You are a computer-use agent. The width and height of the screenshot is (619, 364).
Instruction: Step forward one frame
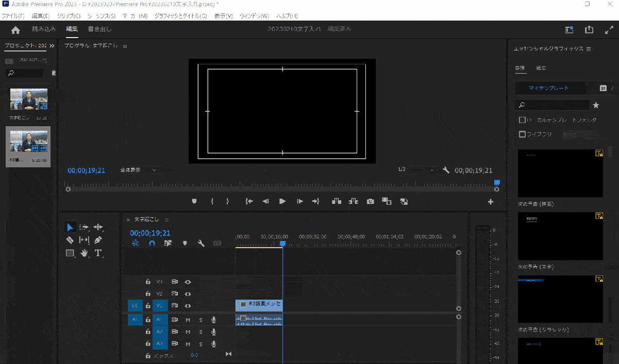point(299,201)
